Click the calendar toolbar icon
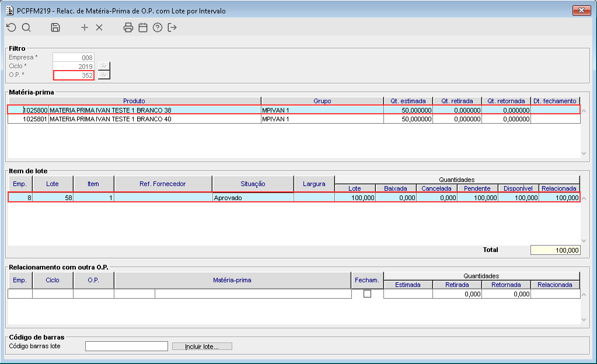Viewport: 597px width, 364px height. coord(143,27)
